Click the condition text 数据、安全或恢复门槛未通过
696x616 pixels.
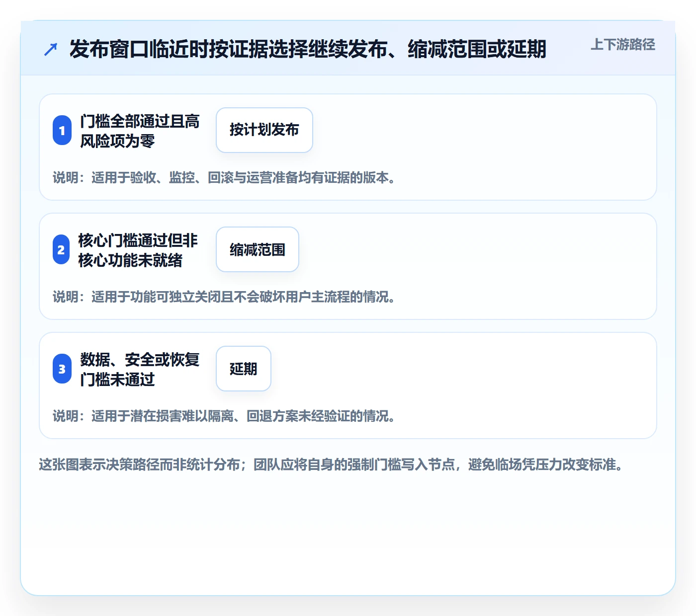pyautogui.click(x=140, y=369)
